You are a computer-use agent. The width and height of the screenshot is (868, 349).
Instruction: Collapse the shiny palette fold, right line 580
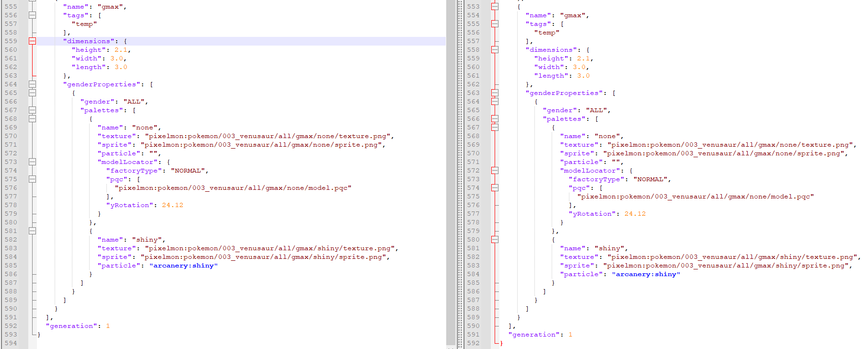(495, 240)
